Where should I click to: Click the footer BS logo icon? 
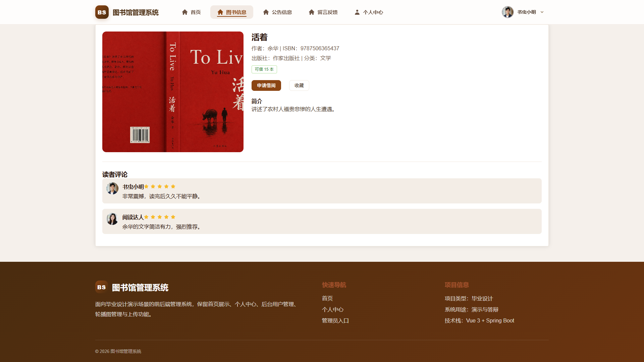click(x=101, y=287)
